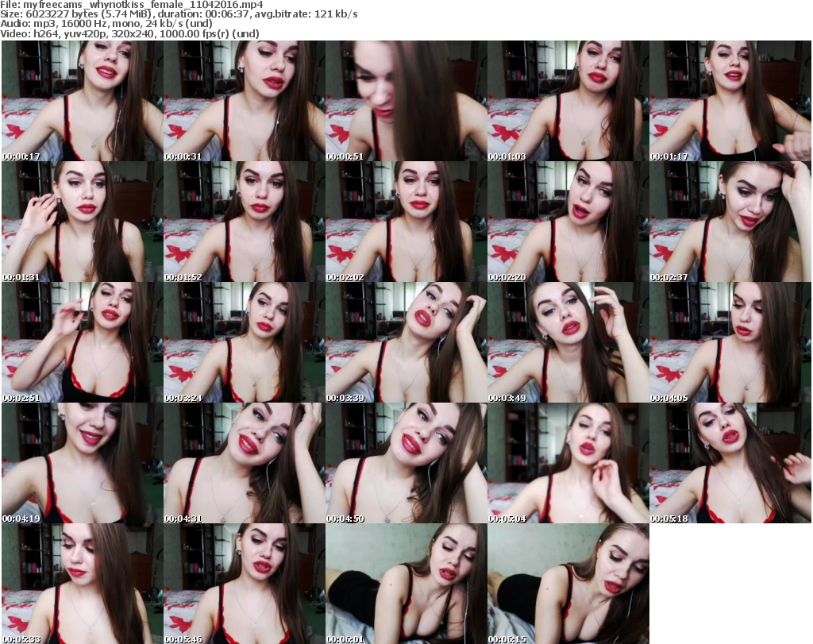Choose the frame stamped 00:02:02

pyautogui.click(x=406, y=222)
